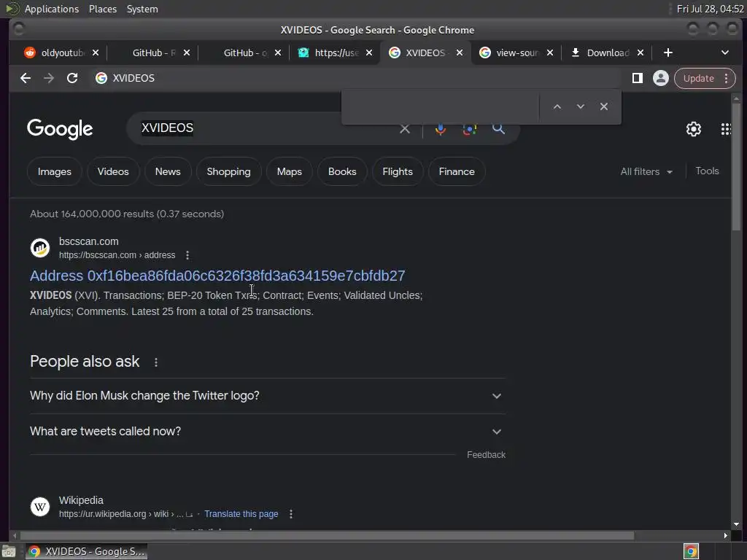The height and width of the screenshot is (560, 747).
Task: Open Google quick settings gear
Action: click(693, 128)
